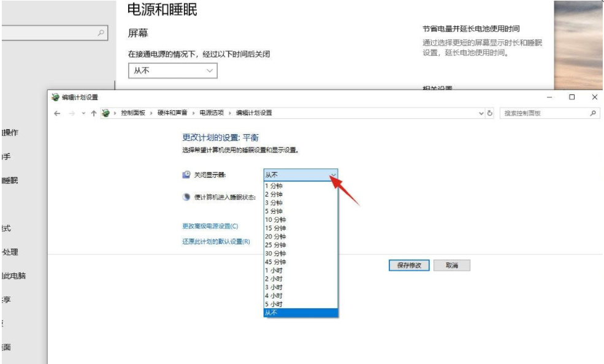The image size is (604, 364).
Task: Click the 取消 button
Action: pyautogui.click(x=452, y=265)
